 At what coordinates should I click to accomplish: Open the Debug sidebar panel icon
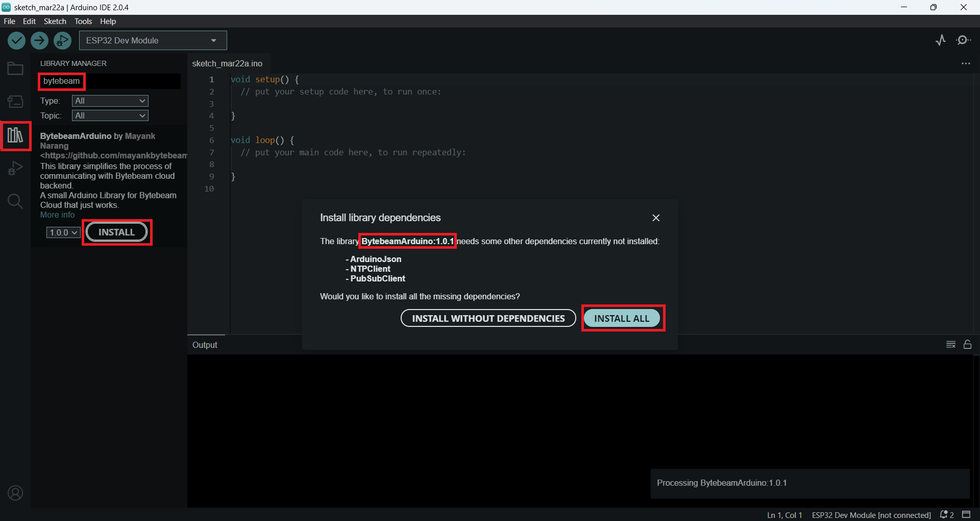click(x=15, y=168)
